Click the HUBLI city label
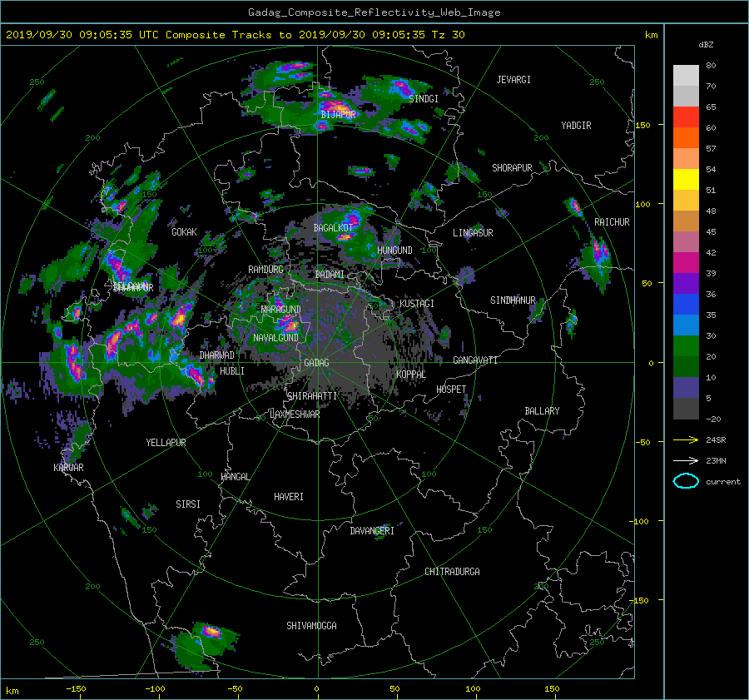Image resolution: width=749 pixels, height=700 pixels. point(232,370)
